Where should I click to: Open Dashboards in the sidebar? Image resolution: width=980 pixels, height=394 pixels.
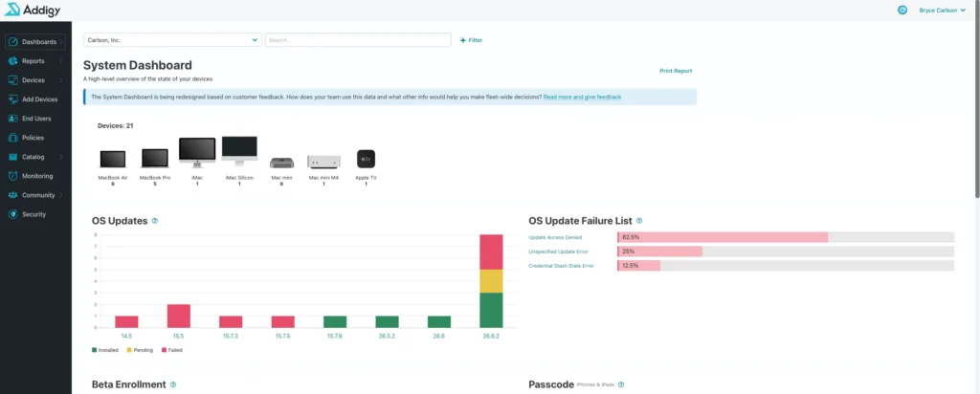(x=35, y=42)
